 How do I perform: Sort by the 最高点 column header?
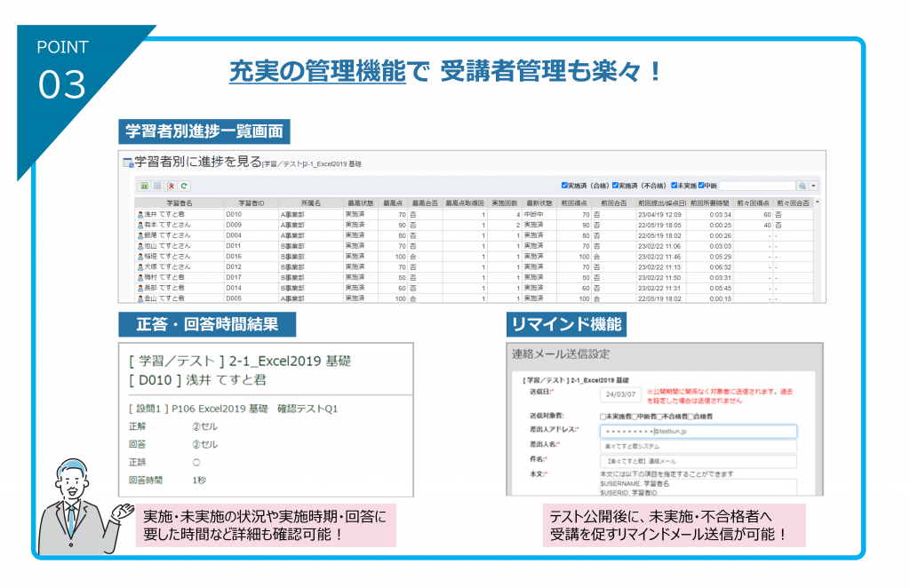click(x=393, y=203)
